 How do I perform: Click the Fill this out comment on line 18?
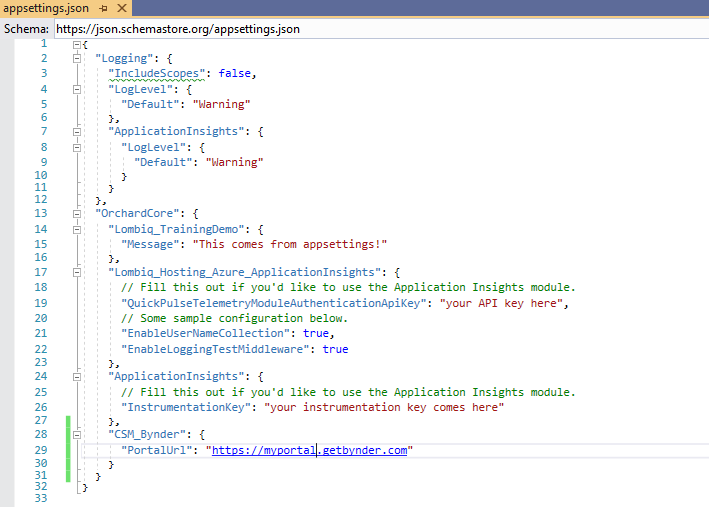point(348,287)
